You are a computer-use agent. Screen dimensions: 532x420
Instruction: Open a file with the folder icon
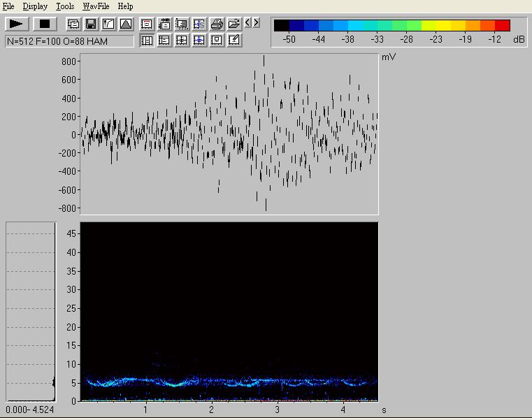(234, 24)
